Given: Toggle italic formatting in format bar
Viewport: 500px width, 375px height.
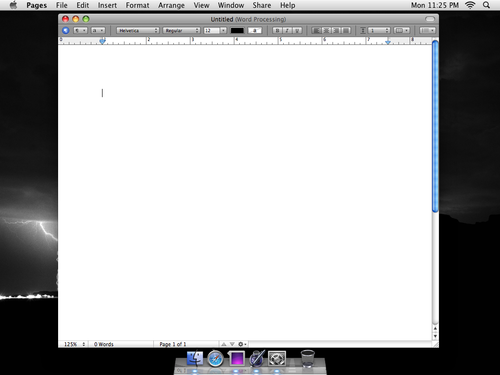Looking at the screenshot, I should (287, 30).
